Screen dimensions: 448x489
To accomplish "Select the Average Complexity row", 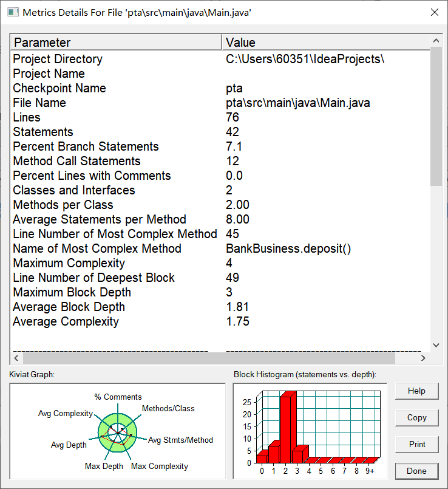I will pos(220,321).
